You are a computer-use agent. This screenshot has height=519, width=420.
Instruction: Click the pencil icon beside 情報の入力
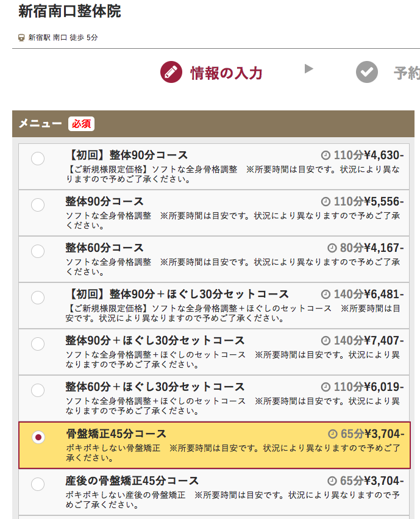[x=171, y=72]
